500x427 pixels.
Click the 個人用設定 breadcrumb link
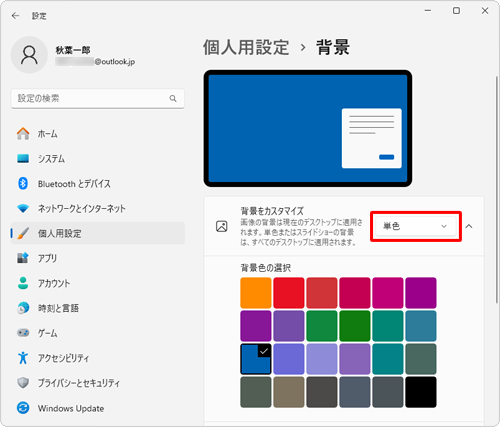tap(246, 47)
